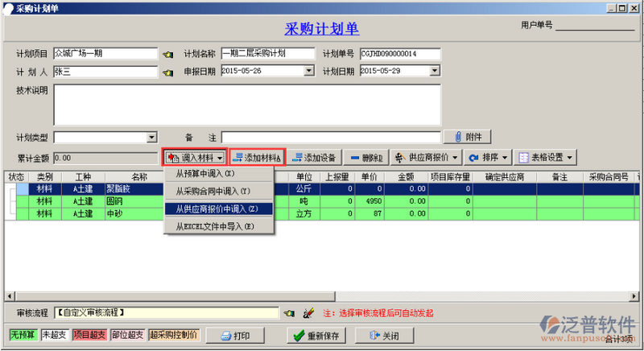Open the 申报日期 date dropdown
The height and width of the screenshot is (351, 644).
[x=308, y=71]
